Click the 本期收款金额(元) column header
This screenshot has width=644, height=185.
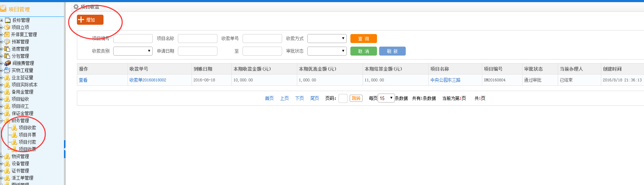[264, 69]
